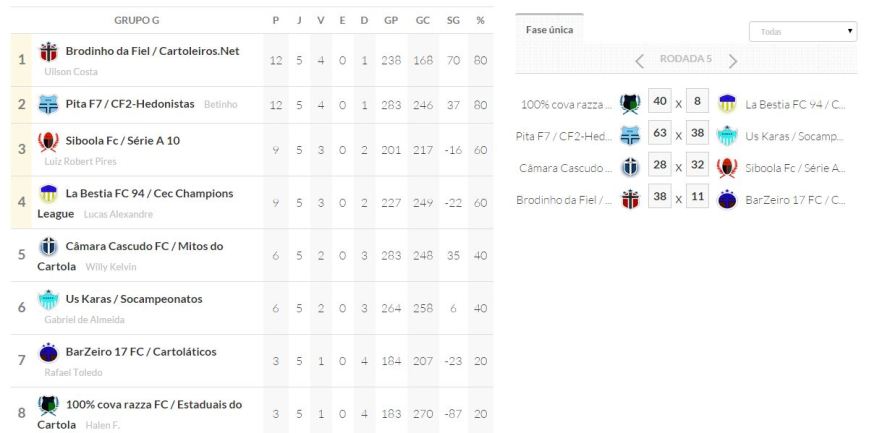The height and width of the screenshot is (433, 869).
Task: Click 100% cova razza crest in standings
Action: click(x=48, y=405)
